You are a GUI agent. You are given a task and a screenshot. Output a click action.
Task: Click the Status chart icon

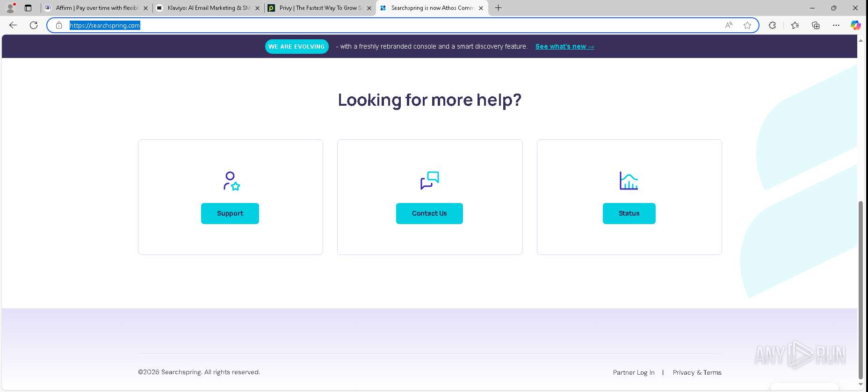click(629, 181)
